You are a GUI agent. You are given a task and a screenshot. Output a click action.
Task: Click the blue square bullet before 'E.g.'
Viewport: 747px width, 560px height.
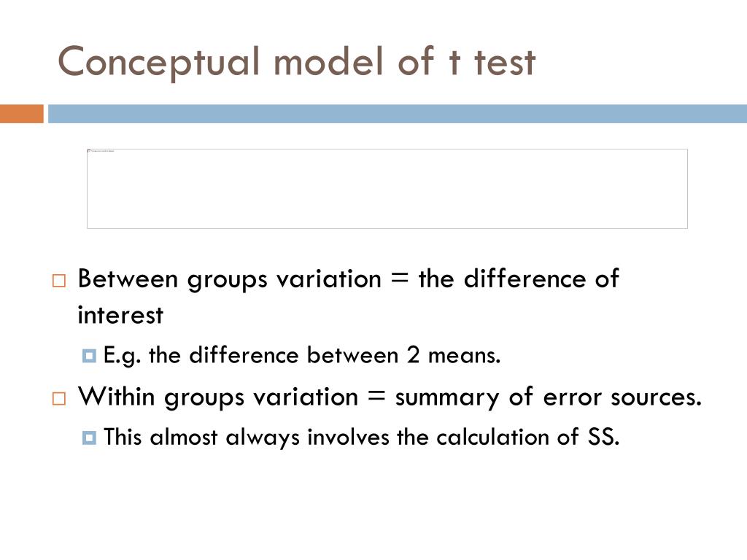click(89, 356)
